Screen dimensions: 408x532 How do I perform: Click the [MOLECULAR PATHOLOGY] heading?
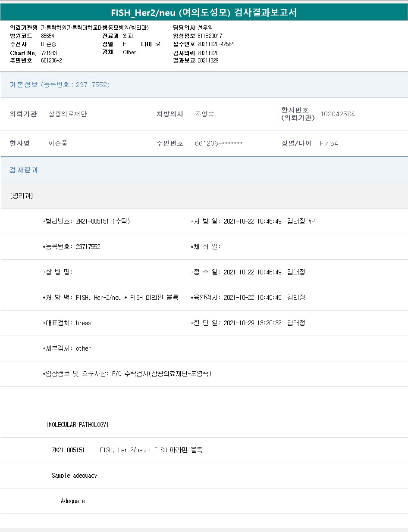tap(77, 425)
